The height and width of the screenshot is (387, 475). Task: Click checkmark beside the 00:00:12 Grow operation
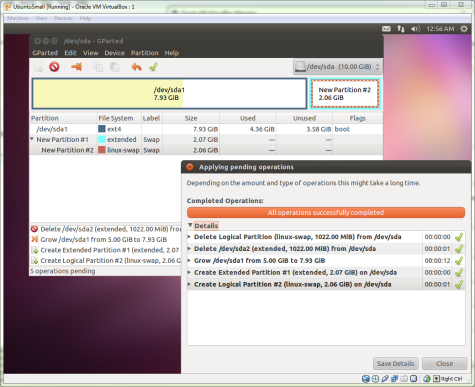pyautogui.click(x=459, y=260)
